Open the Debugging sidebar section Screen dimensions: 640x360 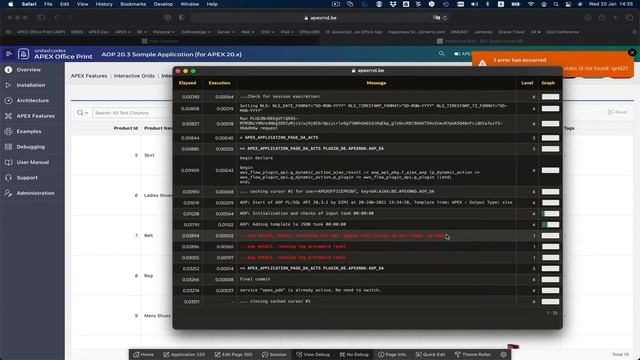pyautogui.click(x=31, y=147)
